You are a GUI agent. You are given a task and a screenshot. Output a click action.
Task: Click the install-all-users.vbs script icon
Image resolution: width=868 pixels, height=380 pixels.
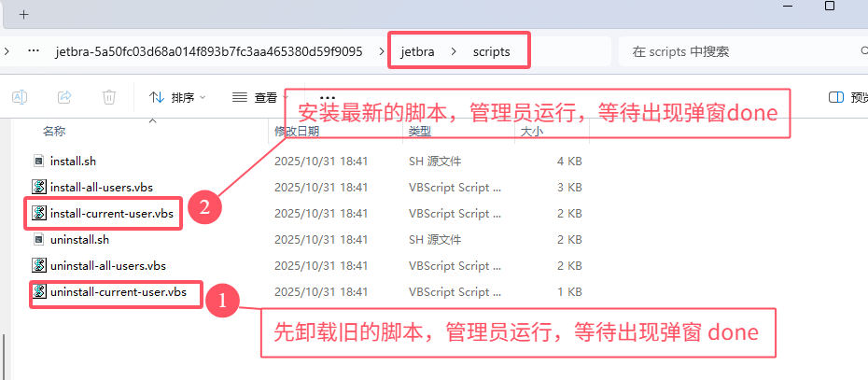38,188
